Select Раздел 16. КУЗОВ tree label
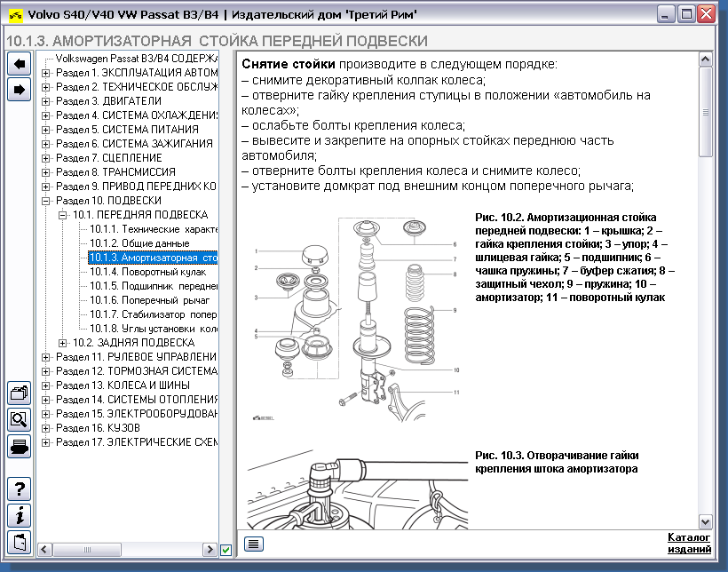The width and height of the screenshot is (728, 572). click(98, 428)
